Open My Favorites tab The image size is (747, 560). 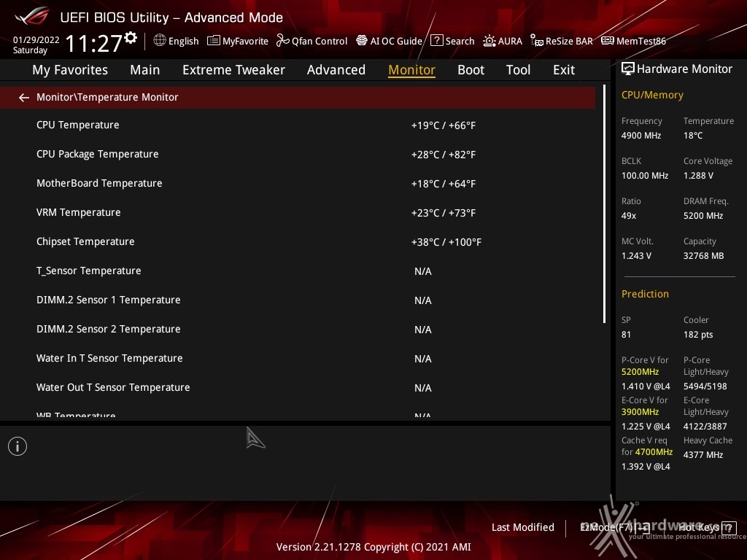click(70, 70)
